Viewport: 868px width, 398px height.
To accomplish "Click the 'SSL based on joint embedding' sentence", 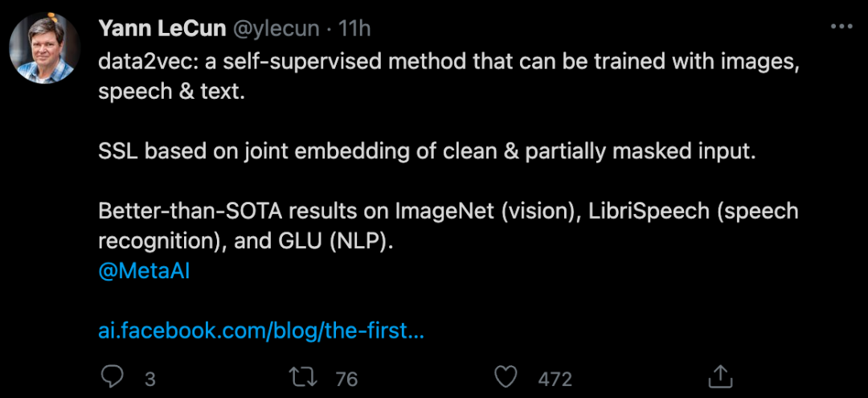I will (427, 151).
